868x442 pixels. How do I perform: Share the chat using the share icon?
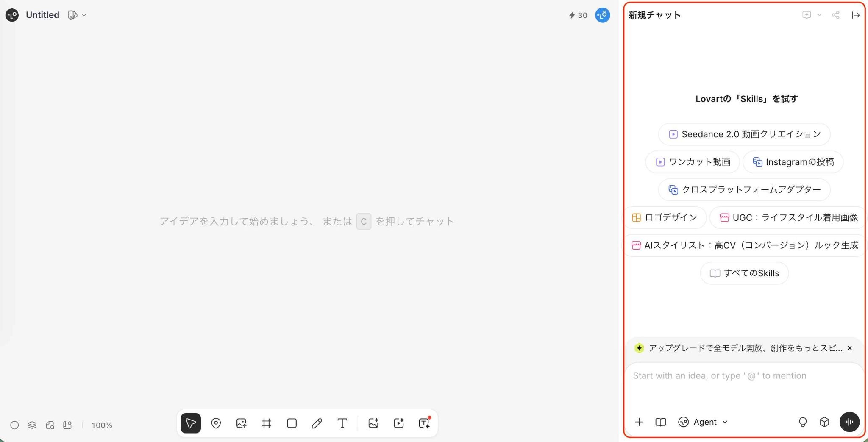(x=836, y=15)
